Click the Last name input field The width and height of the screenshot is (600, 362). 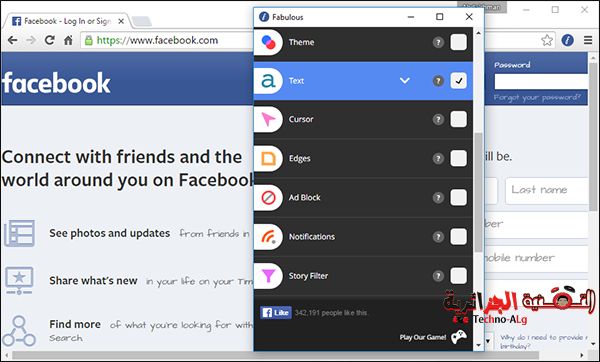(546, 190)
